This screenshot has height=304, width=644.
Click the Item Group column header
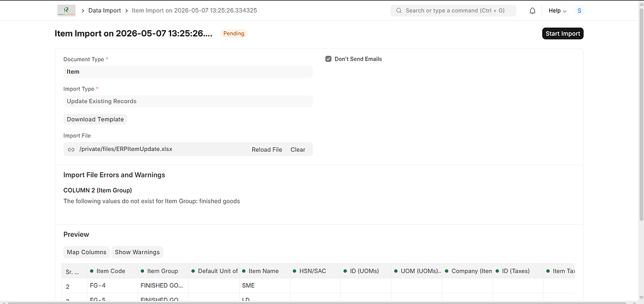(x=163, y=271)
